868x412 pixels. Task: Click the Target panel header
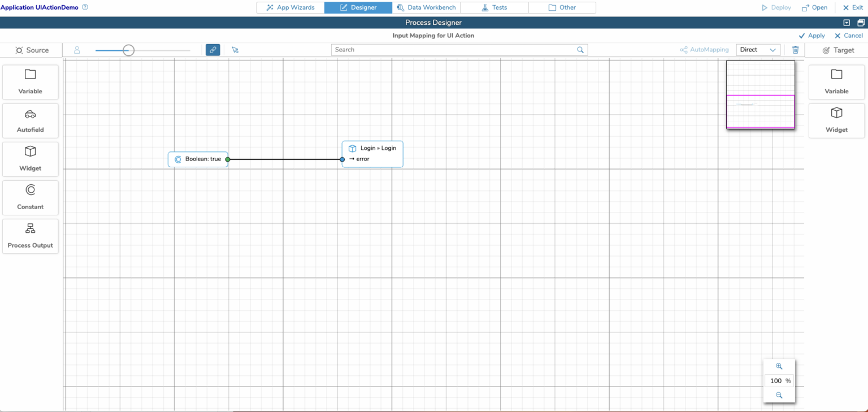point(838,50)
